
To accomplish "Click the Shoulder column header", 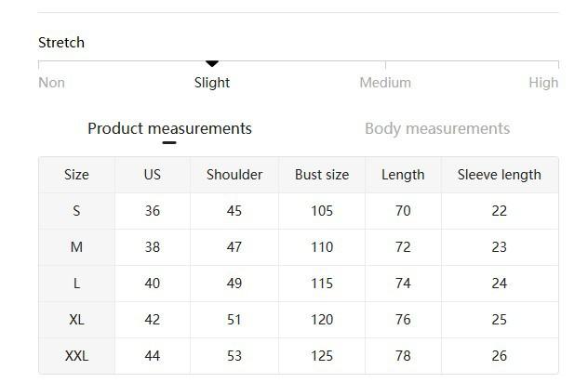I will click(x=234, y=175).
